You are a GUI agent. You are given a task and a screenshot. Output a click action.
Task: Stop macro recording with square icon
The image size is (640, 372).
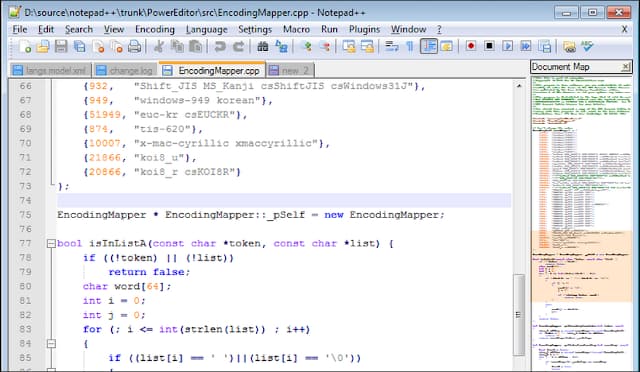pyautogui.click(x=489, y=46)
